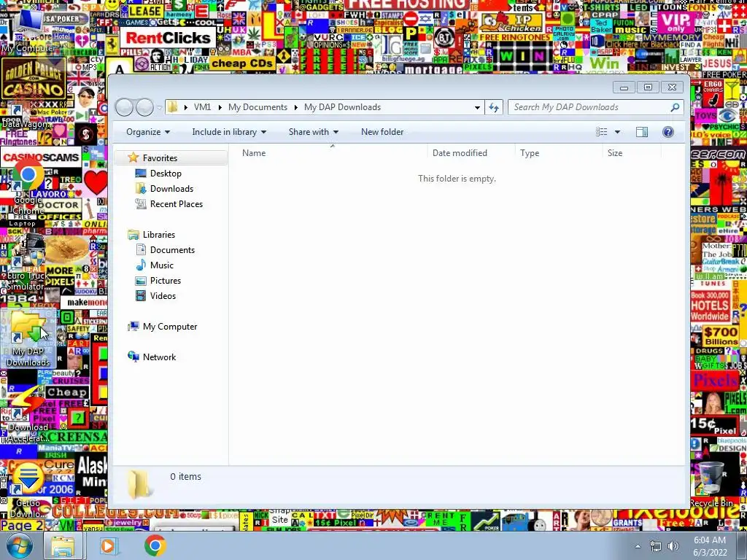The width and height of the screenshot is (747, 560).
Task: Minimize the My DAP Downloads window
Action: 624,87
